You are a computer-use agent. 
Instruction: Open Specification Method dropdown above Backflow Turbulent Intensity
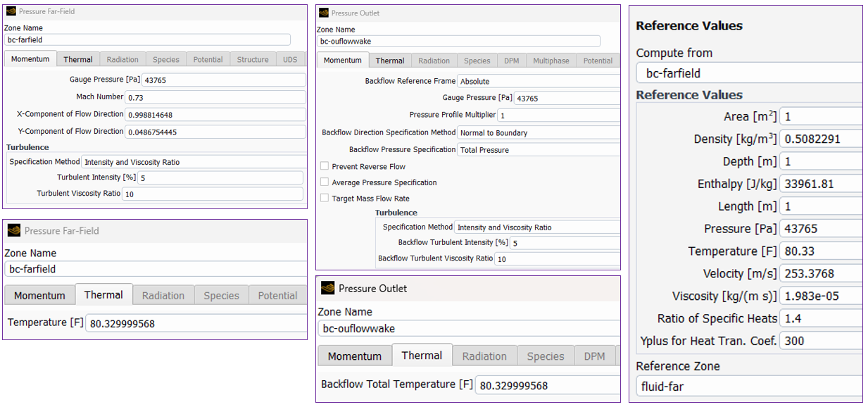pyautogui.click(x=537, y=227)
